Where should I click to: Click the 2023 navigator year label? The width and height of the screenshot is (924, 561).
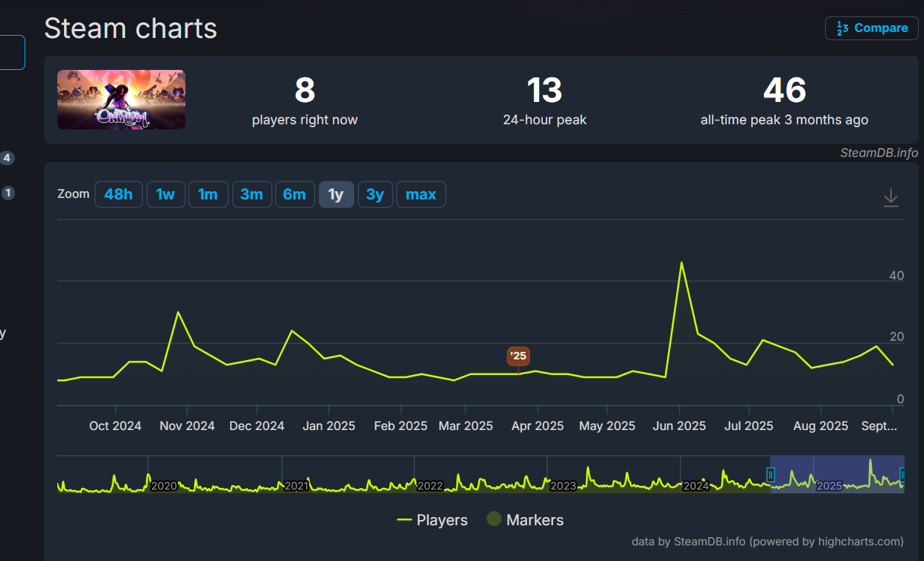click(563, 486)
